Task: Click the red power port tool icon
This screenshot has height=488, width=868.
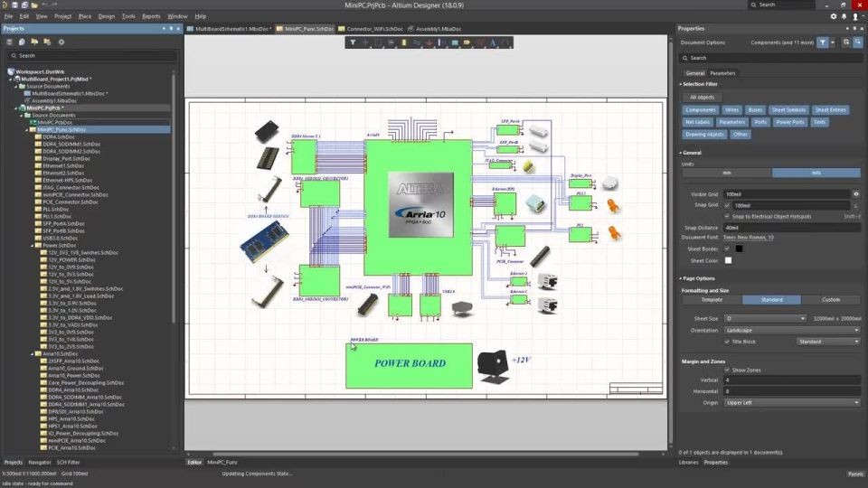Action: 429,42
